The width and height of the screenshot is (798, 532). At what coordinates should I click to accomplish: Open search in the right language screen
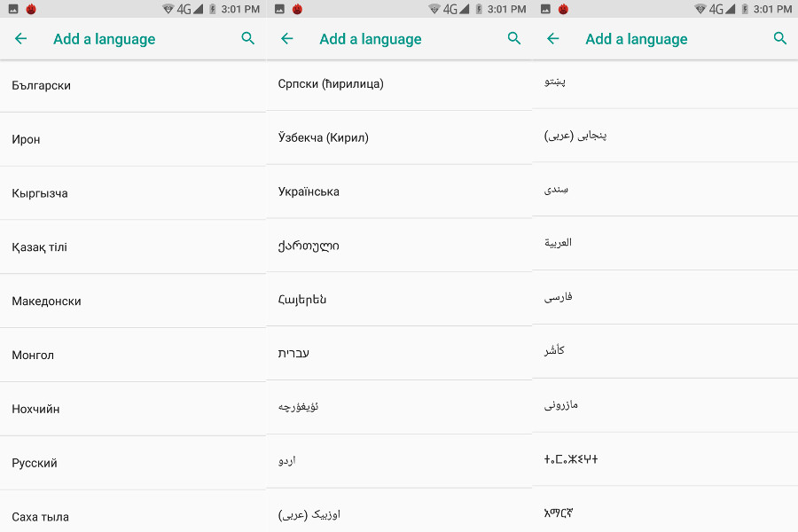(780, 38)
